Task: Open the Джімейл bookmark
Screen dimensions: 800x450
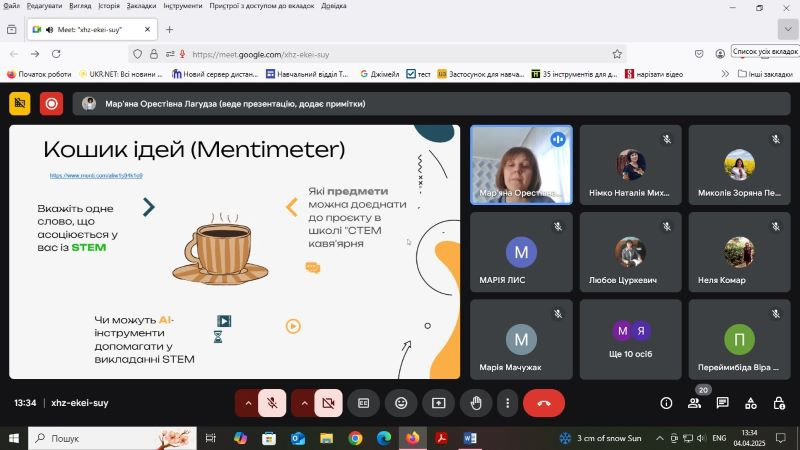Action: pos(380,74)
